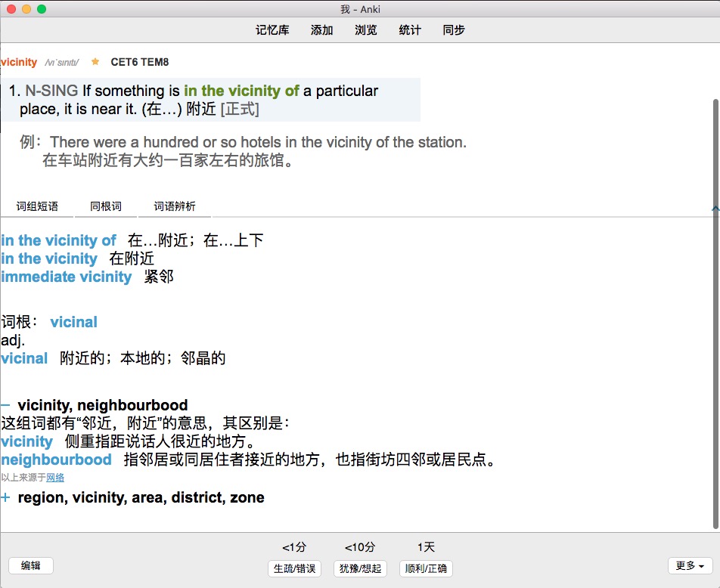Select the 词语辨析 tab
Image resolution: width=720 pixels, height=588 pixels.
[175, 206]
